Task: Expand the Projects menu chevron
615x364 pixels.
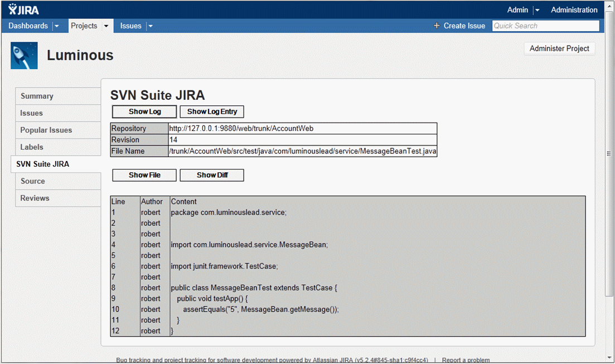Action: tap(105, 26)
